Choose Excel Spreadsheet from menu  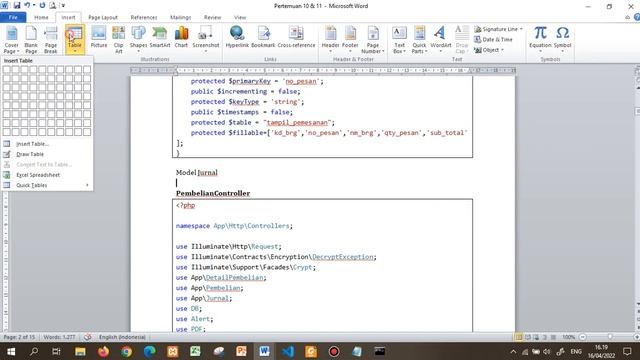[x=47, y=175]
